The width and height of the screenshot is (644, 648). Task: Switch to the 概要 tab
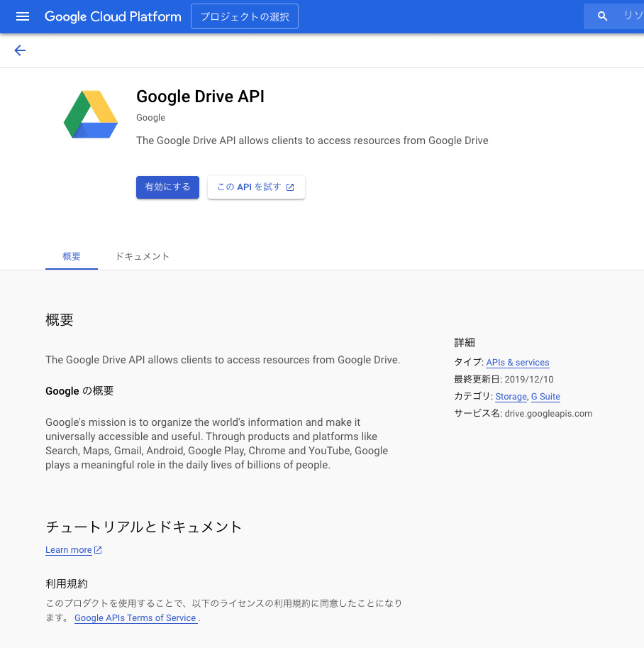(x=72, y=256)
